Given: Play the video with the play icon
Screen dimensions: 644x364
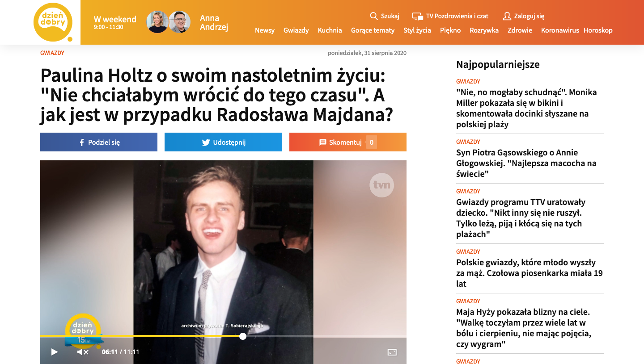Looking at the screenshot, I should tap(55, 352).
